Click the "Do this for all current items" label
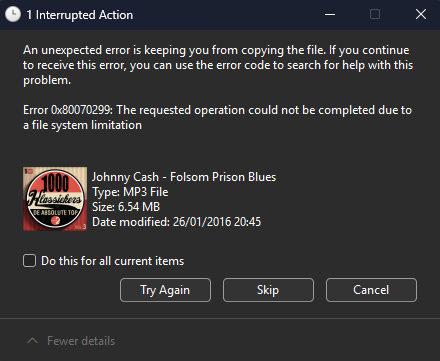This screenshot has height=361, width=440. 112,261
